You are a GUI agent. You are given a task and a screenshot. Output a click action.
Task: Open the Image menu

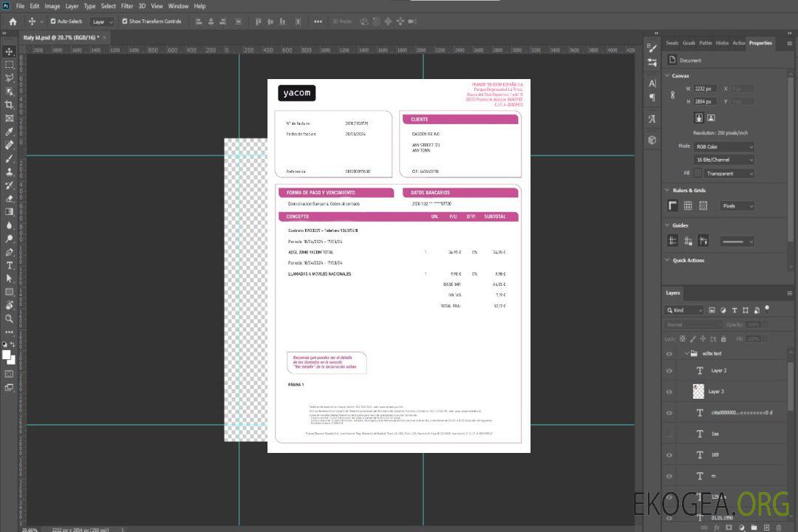[52, 6]
